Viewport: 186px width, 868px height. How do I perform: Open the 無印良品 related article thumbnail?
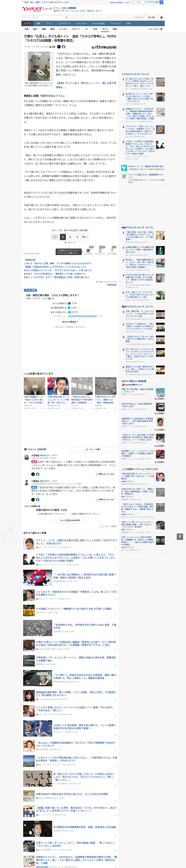[82, 386]
